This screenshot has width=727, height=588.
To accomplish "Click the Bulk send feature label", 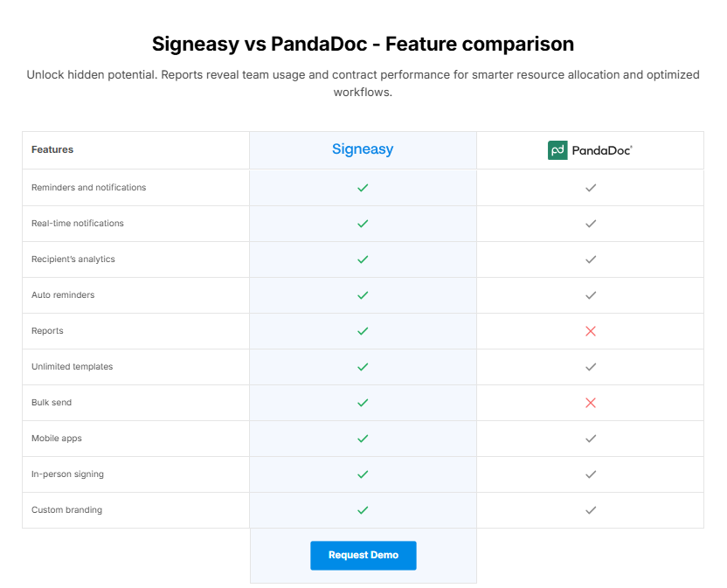I will point(52,402).
